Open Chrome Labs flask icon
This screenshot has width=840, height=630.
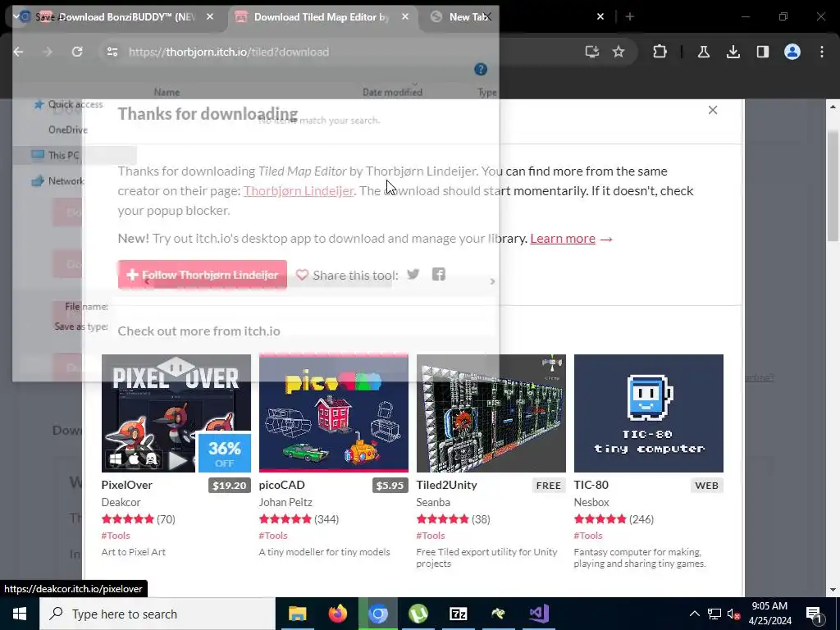[x=703, y=52]
